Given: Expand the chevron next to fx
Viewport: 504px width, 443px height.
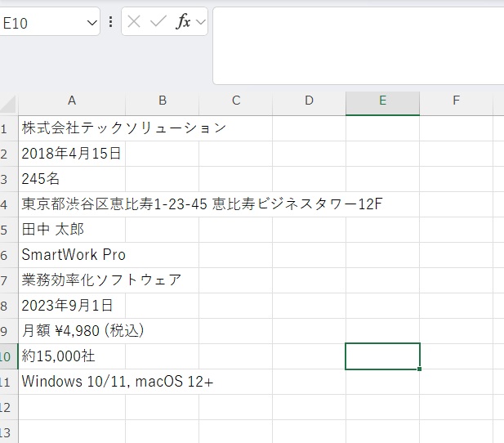Looking at the screenshot, I should point(200,22).
